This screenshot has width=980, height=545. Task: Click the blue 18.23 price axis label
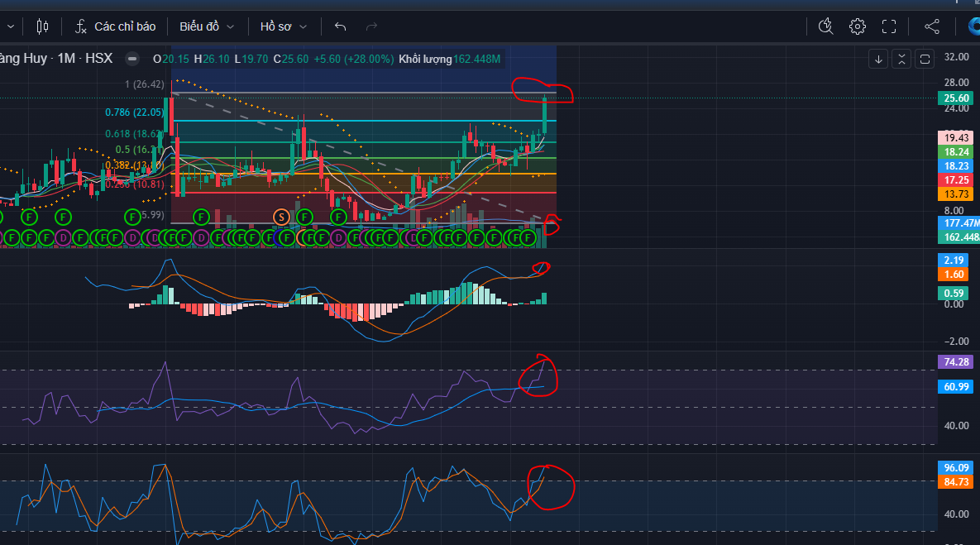click(x=956, y=165)
